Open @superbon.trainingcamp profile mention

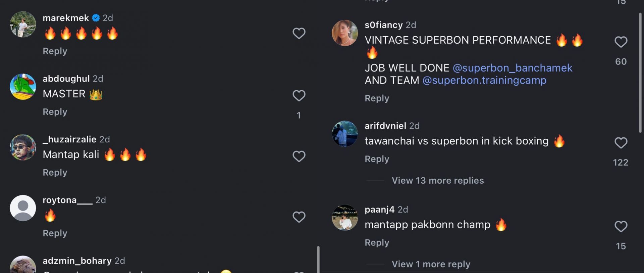click(x=484, y=80)
